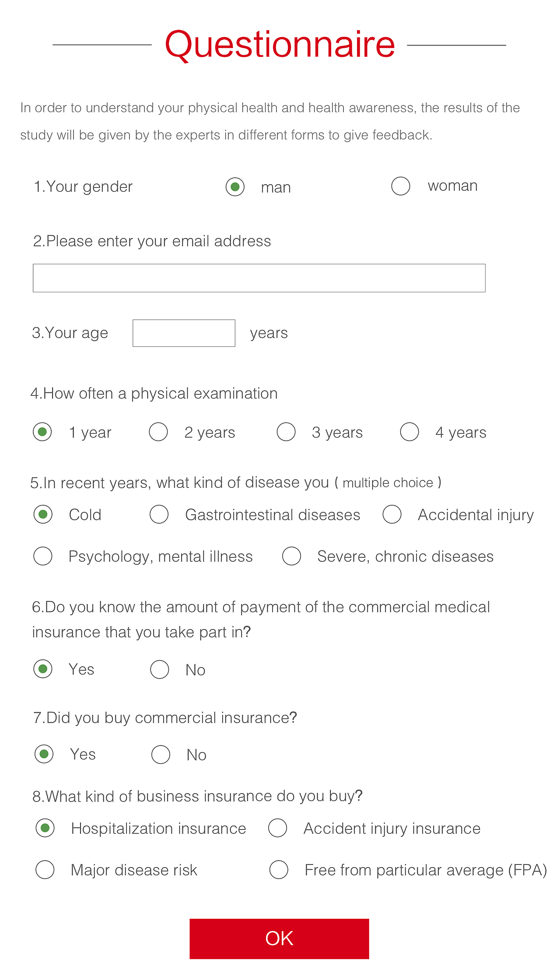Screen dimensions: 560x966
Task: Submit the questionnaire with OK button
Action: [279, 938]
